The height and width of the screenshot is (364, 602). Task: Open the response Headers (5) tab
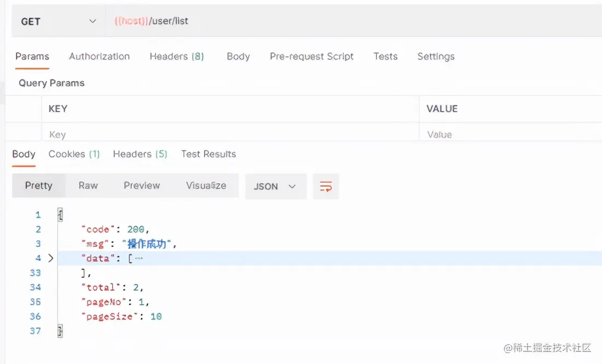(x=140, y=154)
